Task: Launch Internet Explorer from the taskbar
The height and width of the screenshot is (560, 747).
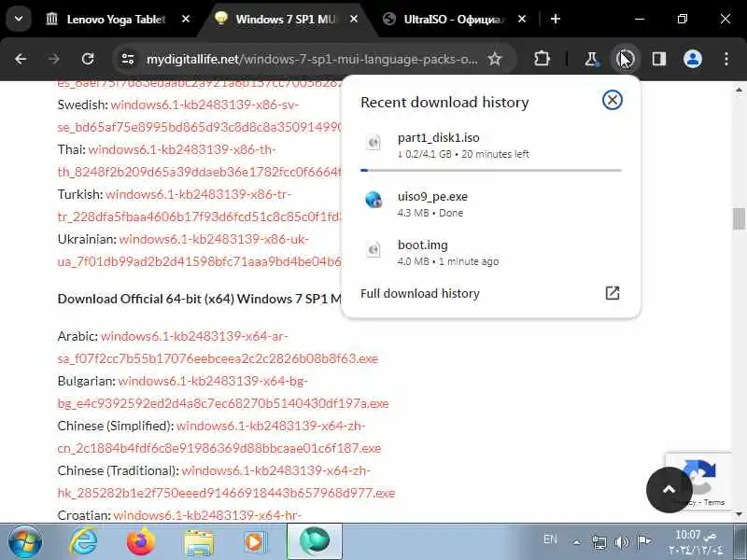Action: (83, 542)
